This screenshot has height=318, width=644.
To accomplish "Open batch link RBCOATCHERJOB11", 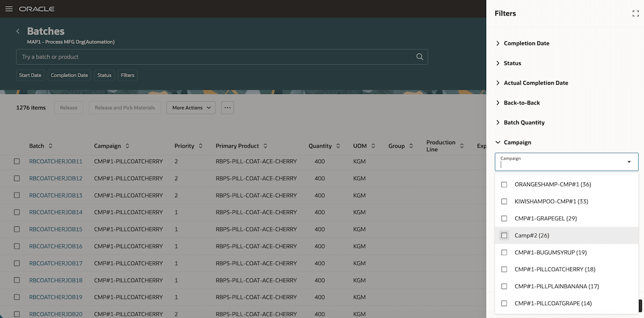I will 56,161.
